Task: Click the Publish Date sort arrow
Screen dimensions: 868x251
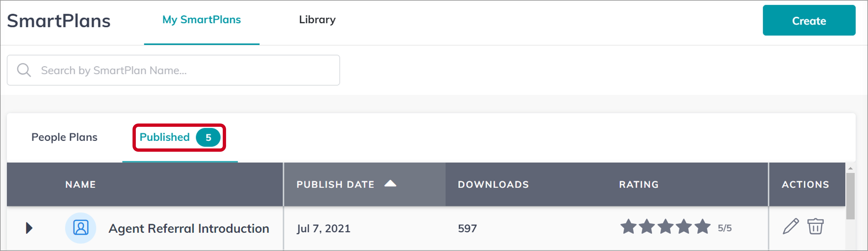Action: (x=390, y=183)
